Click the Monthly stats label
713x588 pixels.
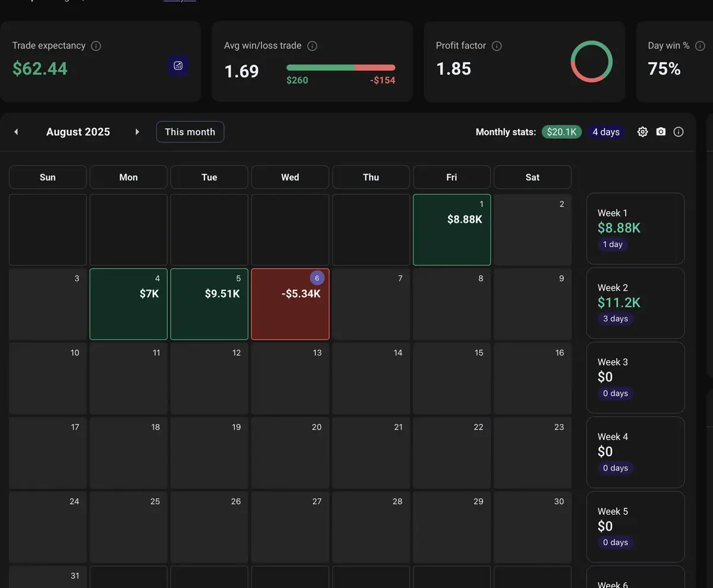click(x=506, y=132)
